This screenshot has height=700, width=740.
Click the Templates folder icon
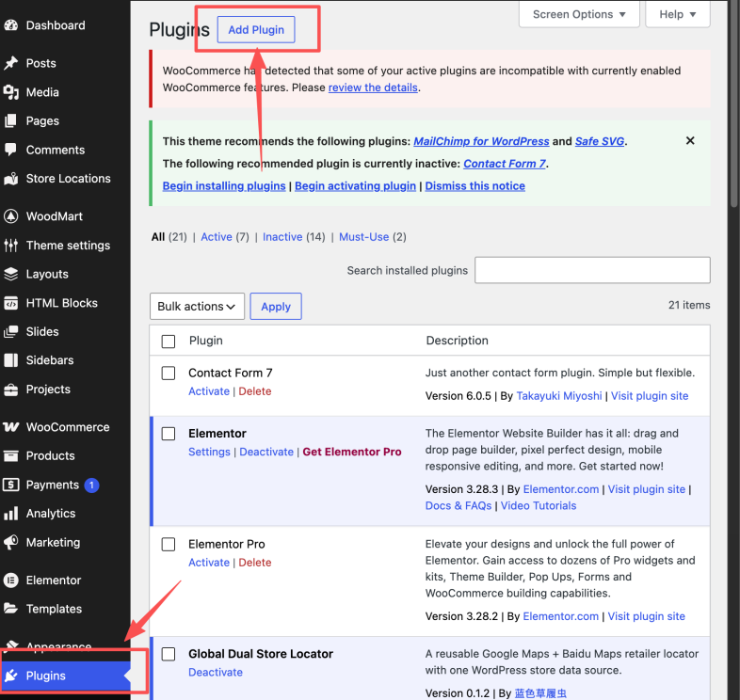[x=11, y=609]
